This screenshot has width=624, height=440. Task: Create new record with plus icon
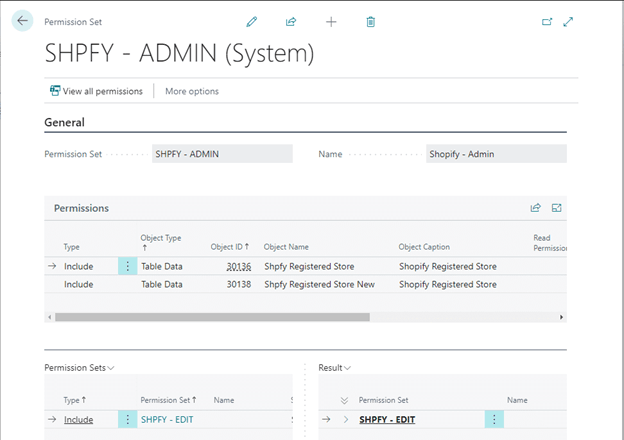tap(331, 21)
